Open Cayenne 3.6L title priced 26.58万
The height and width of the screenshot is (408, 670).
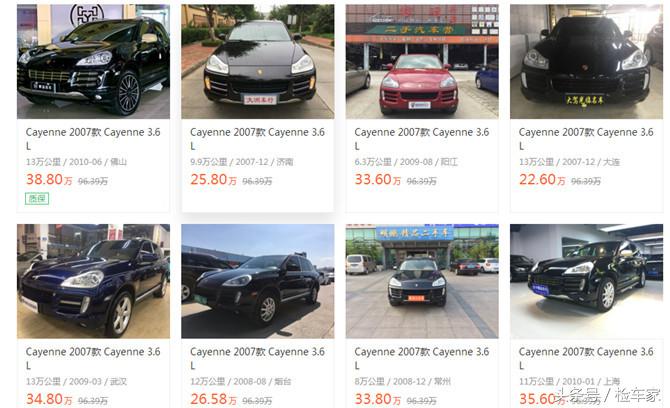click(x=257, y=358)
